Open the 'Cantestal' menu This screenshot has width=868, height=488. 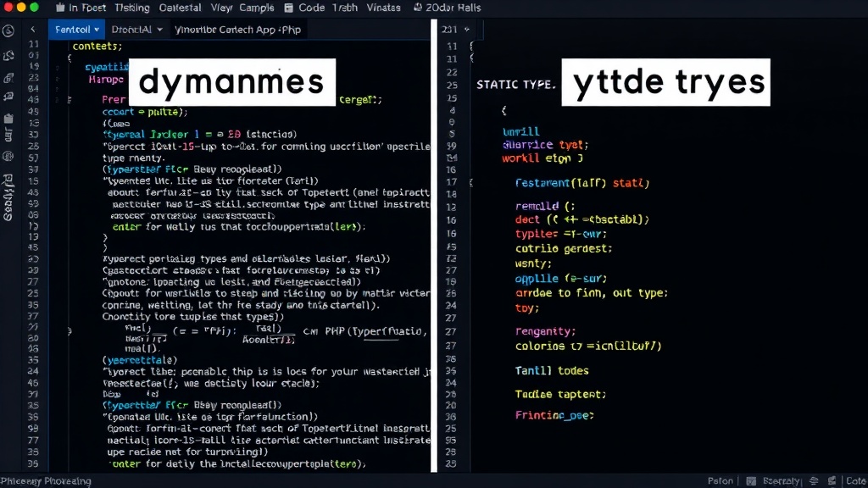[x=180, y=8]
